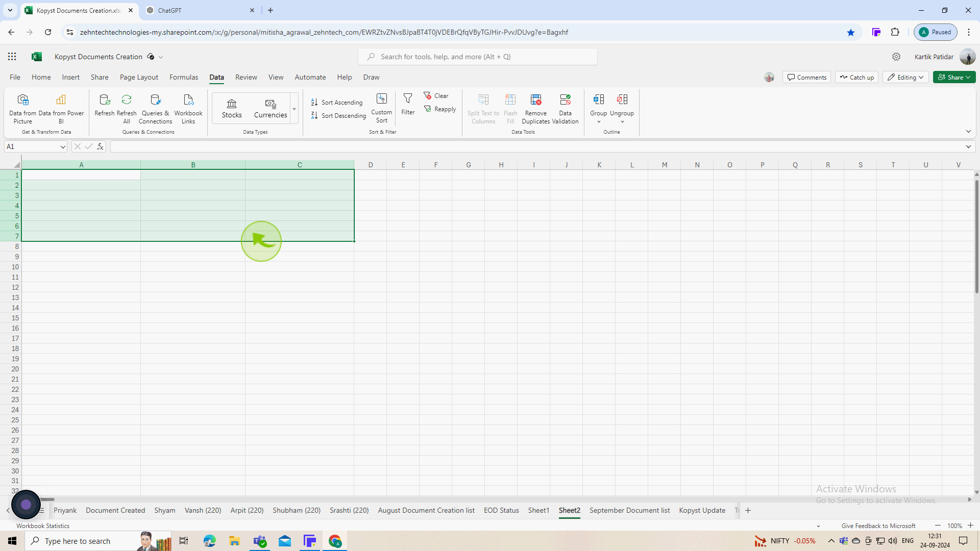
Task: Switch to the Insert tab
Action: pos(70,77)
